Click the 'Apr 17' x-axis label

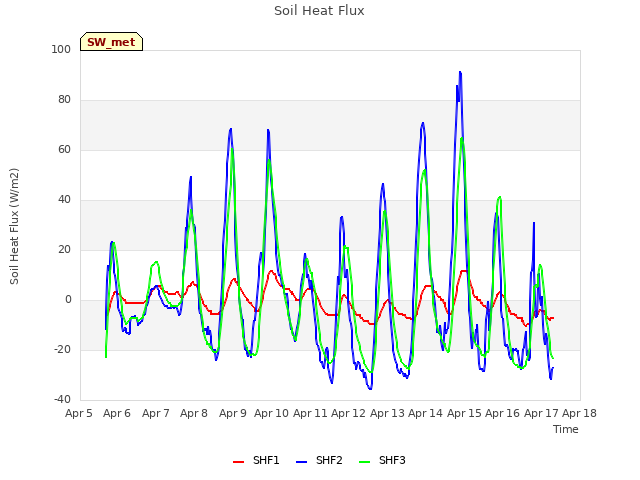click(x=541, y=413)
